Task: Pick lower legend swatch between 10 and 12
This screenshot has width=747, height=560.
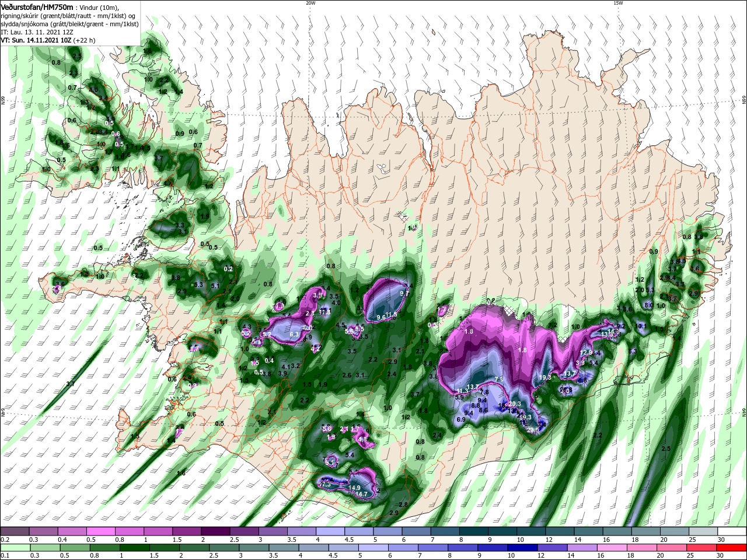Action: [x=522, y=548]
